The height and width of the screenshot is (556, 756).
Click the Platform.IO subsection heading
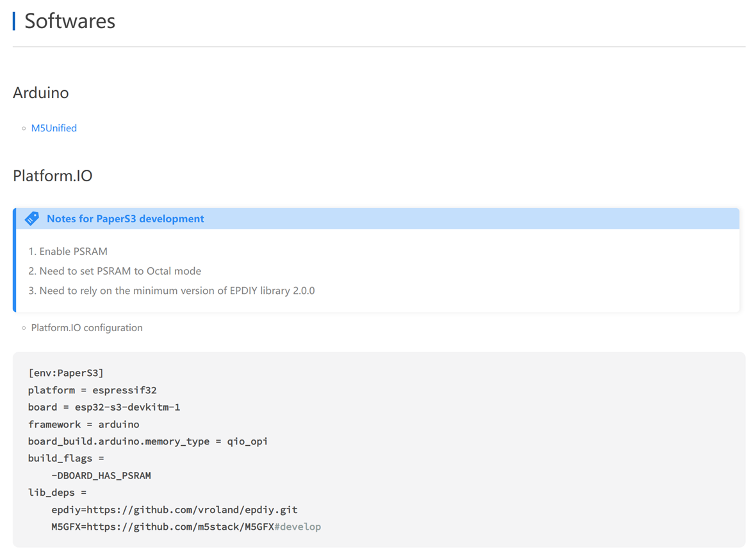click(53, 176)
